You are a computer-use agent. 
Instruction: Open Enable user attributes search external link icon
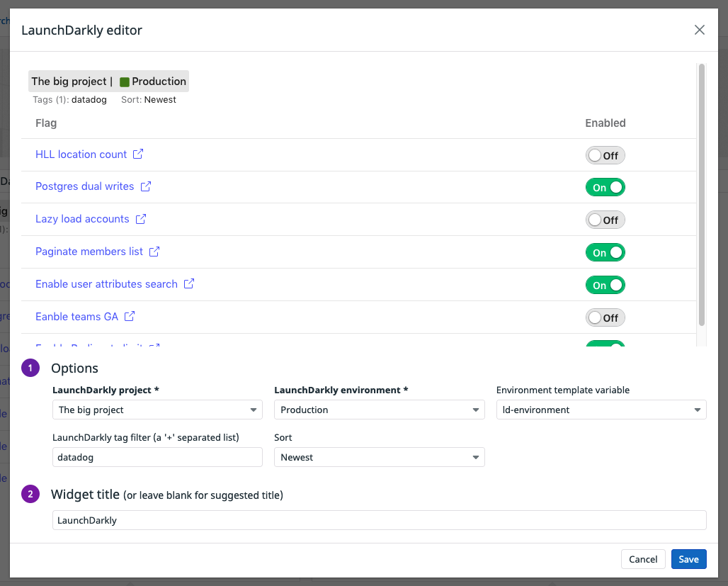pos(188,284)
